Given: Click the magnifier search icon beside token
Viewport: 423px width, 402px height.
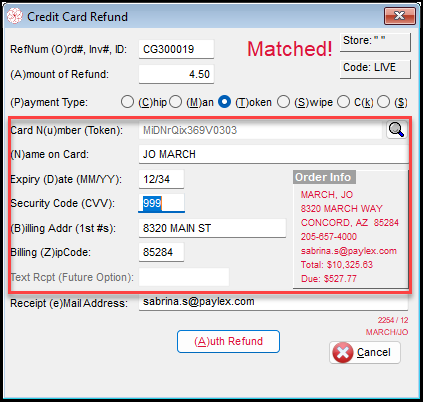Looking at the screenshot, I should [x=396, y=130].
